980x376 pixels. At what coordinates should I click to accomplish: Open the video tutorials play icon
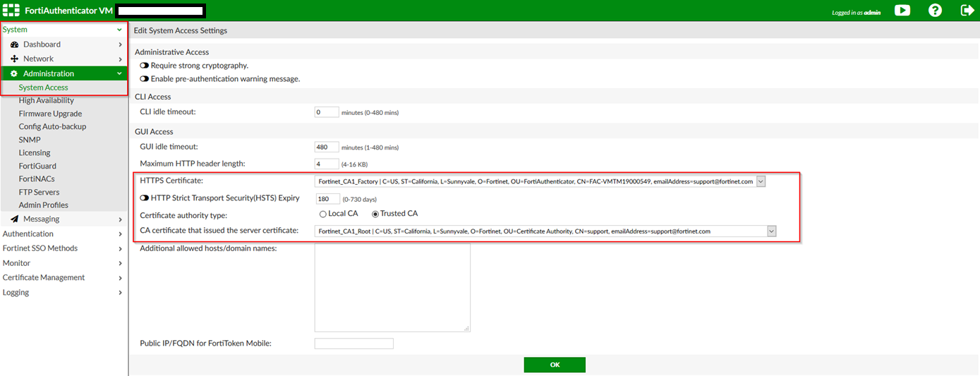[902, 11]
